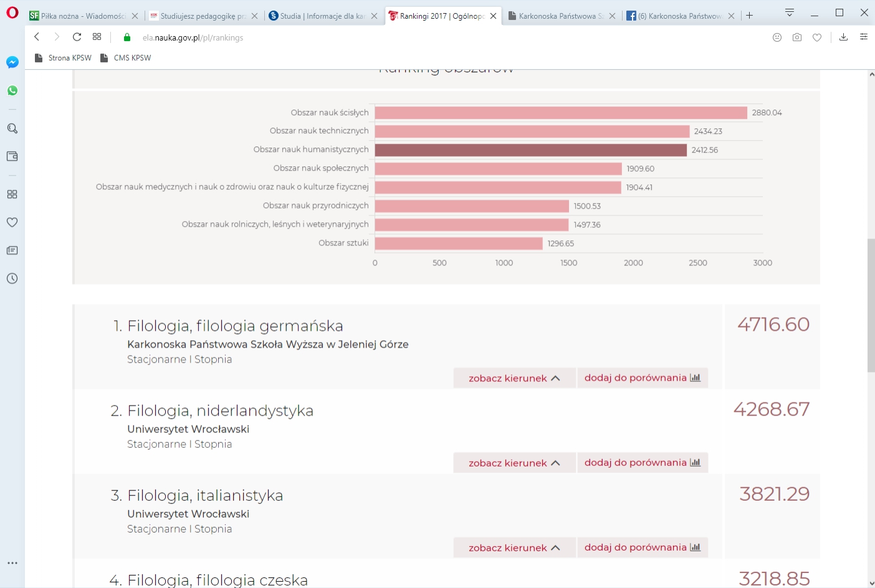Click the page vertical scrollbar thumb
This screenshot has width=875, height=588.
pos(871,305)
